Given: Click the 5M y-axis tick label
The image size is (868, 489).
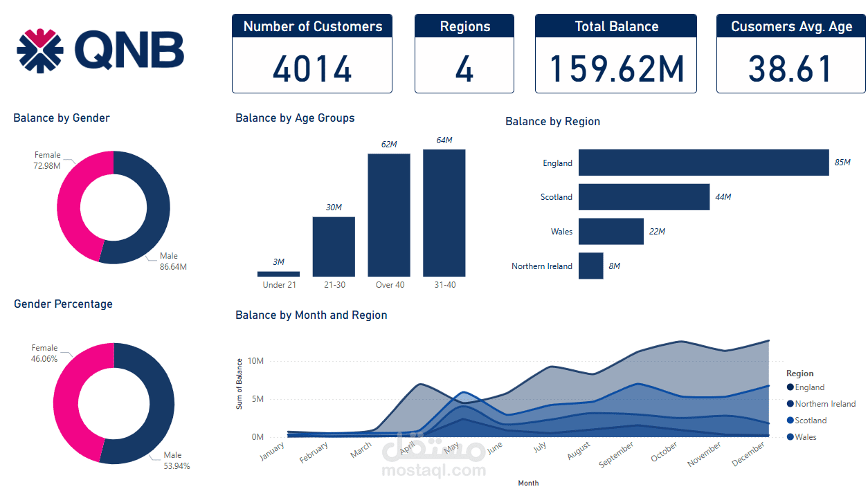Looking at the screenshot, I should coord(257,399).
